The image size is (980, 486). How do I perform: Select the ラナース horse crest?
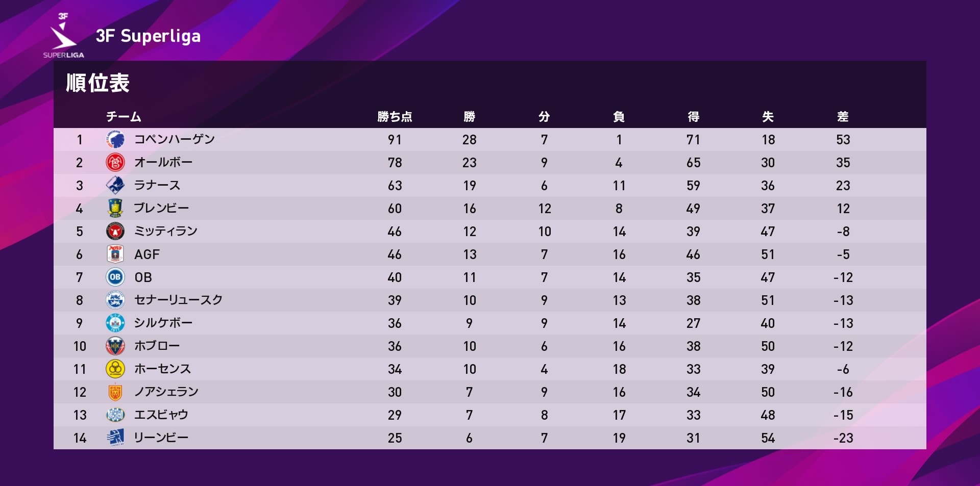pyautogui.click(x=115, y=185)
